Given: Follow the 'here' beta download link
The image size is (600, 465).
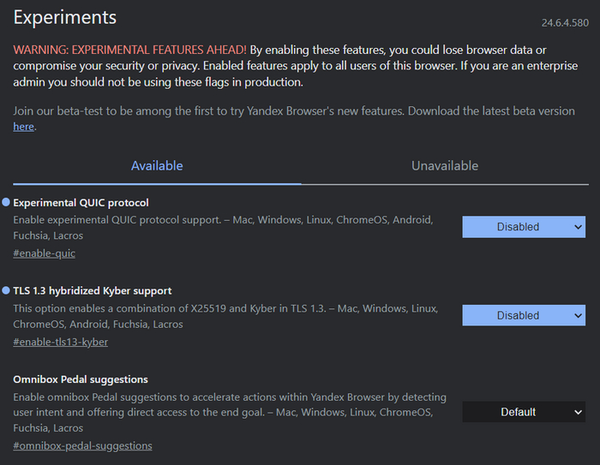Looking at the screenshot, I should click(24, 127).
